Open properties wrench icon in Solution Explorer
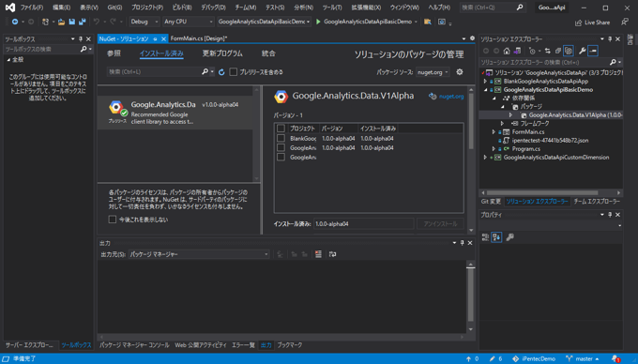Viewport: 638px width, 364px height. (583, 51)
